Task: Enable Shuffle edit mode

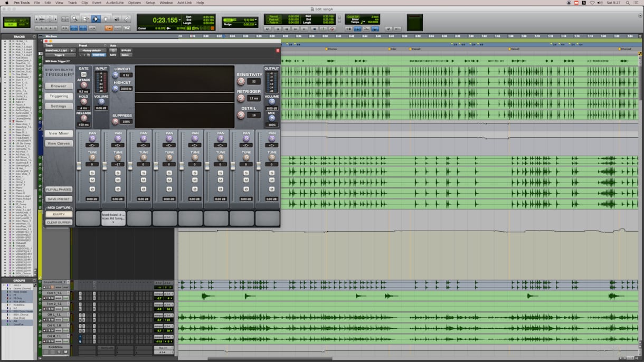Action: pos(10,20)
